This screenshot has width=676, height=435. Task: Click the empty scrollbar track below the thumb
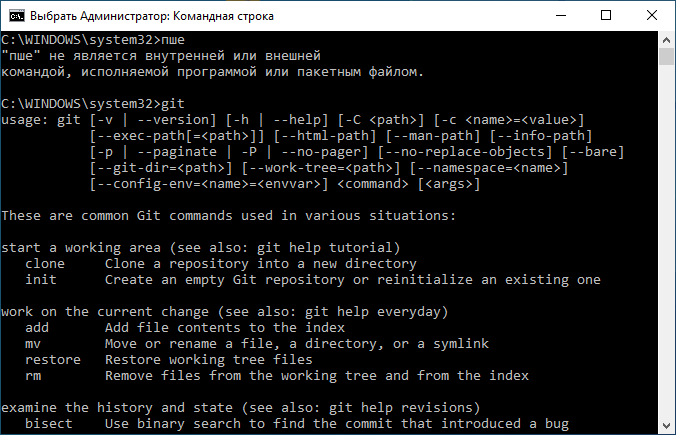click(667, 241)
